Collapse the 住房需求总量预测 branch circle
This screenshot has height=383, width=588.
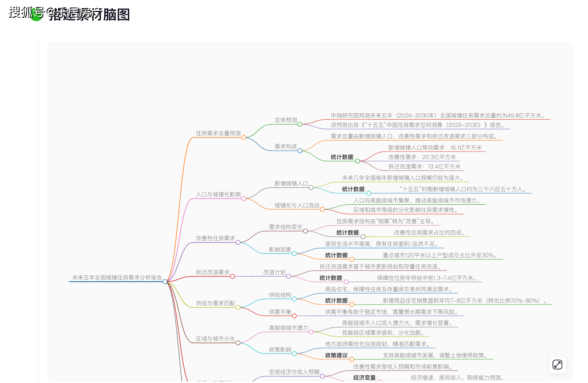coord(244,137)
